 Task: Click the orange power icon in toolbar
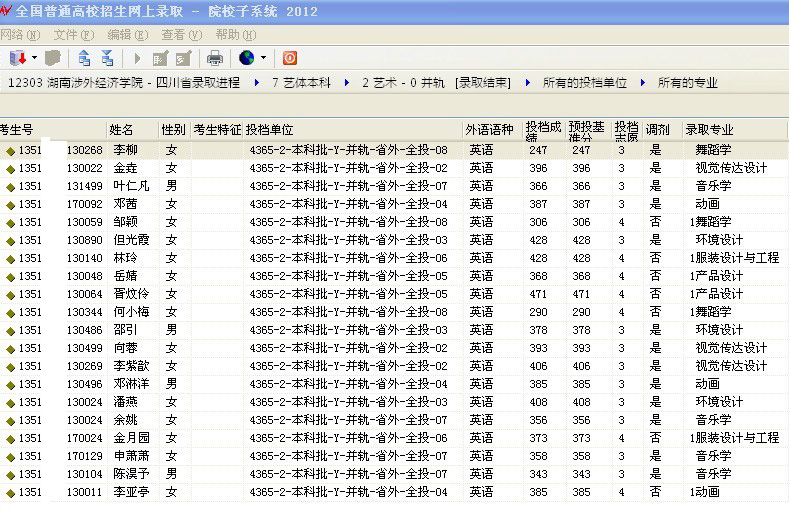click(290, 58)
